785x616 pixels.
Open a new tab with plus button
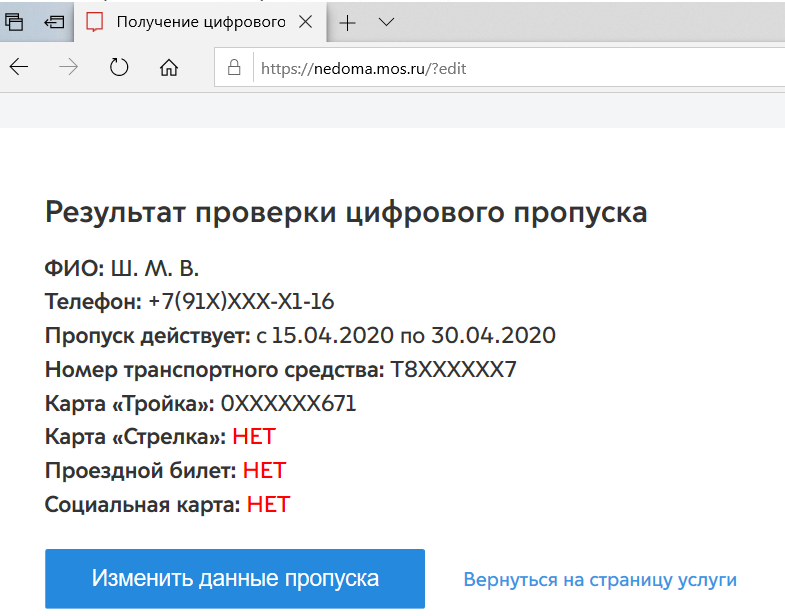(x=347, y=22)
